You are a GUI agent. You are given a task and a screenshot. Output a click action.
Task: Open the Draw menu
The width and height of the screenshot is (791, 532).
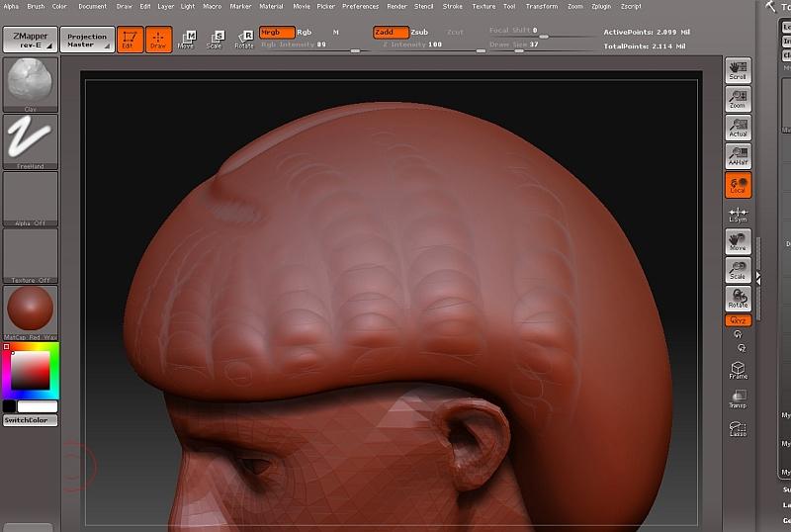(x=125, y=6)
